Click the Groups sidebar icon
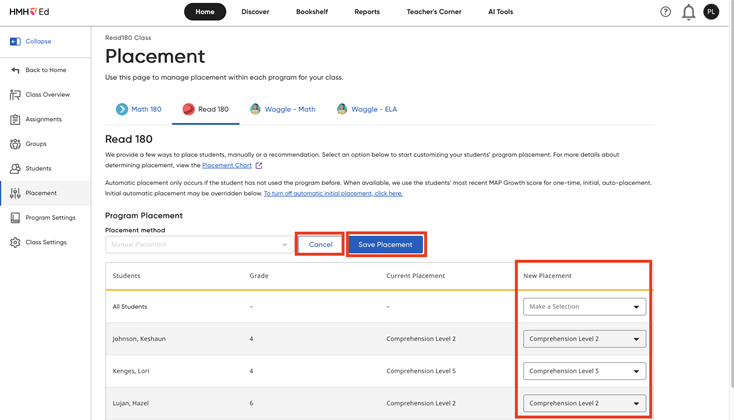734x420 pixels. click(15, 144)
